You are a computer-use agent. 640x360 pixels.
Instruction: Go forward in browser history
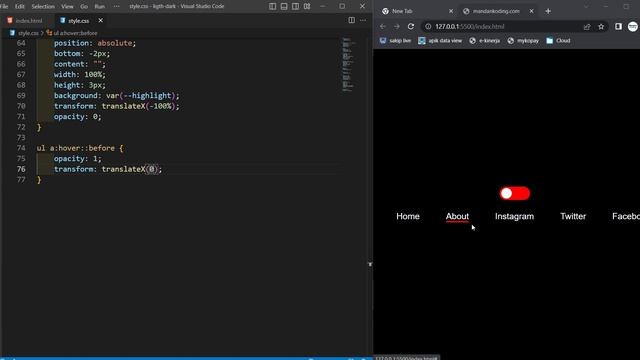pyautogui.click(x=397, y=27)
